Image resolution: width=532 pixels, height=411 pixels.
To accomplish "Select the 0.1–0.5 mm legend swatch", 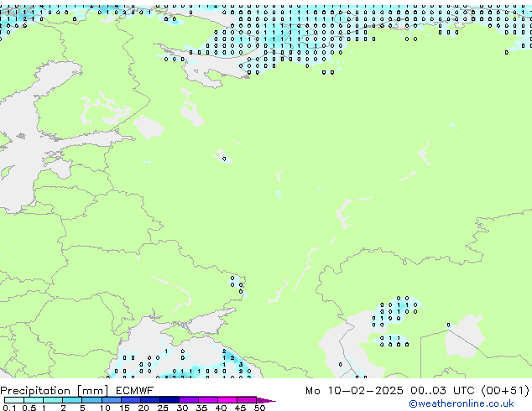I will click(14, 400).
